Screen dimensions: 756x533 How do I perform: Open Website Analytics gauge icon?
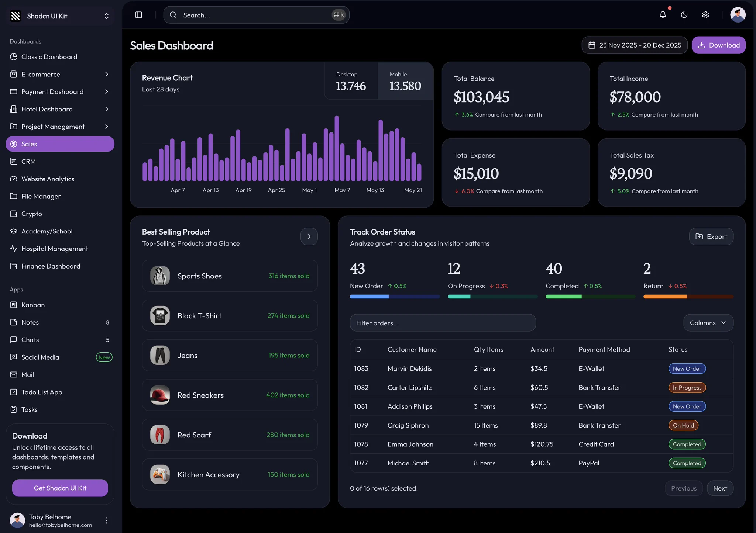point(14,179)
